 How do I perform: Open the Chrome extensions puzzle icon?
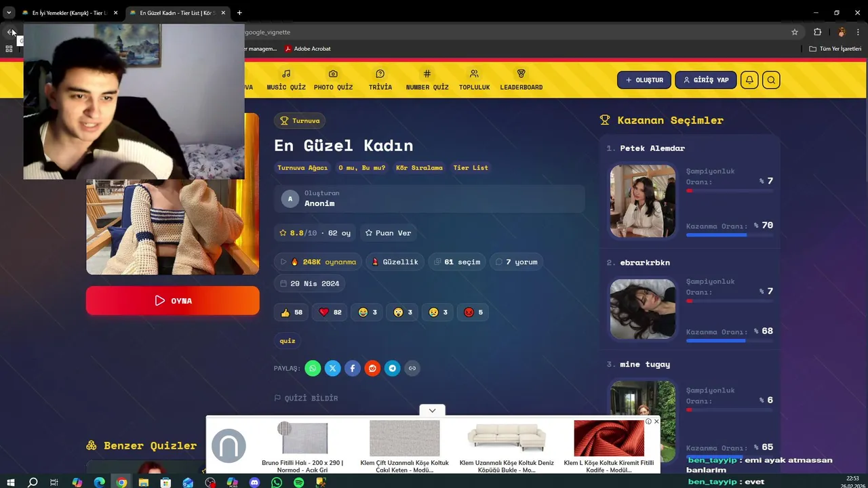[x=817, y=32]
